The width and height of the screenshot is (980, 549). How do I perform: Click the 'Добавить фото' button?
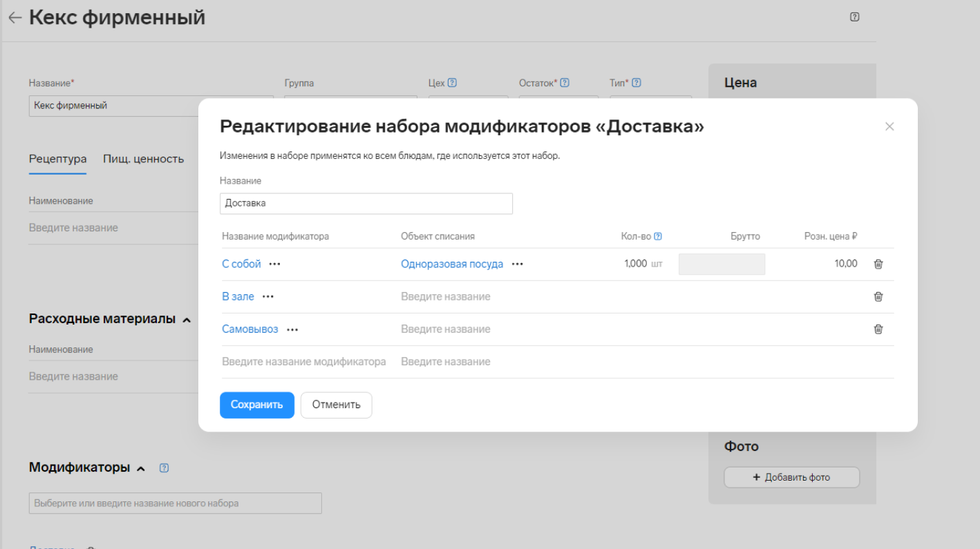[x=792, y=477]
